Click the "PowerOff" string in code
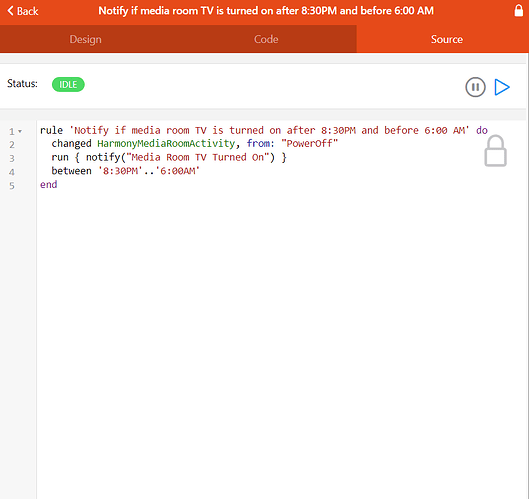529x499 pixels. [309, 143]
